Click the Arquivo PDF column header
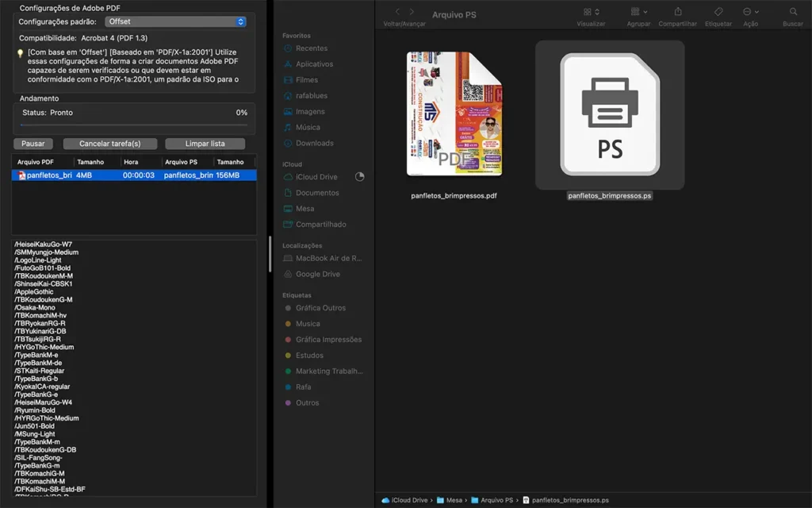 (35, 162)
